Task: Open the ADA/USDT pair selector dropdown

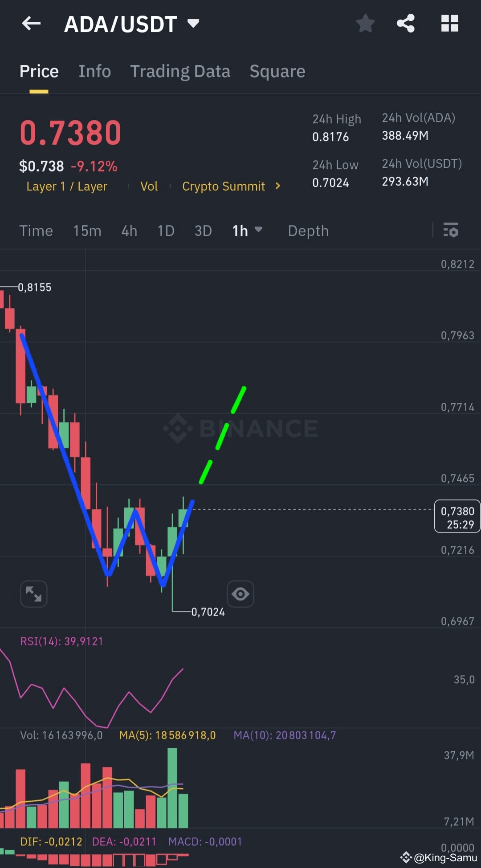Action: point(193,24)
